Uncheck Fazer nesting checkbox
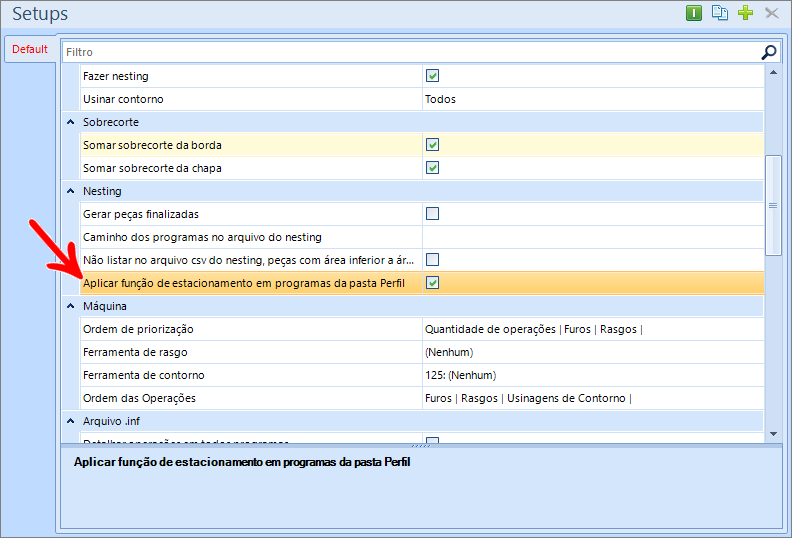The image size is (799, 545). 433,76
